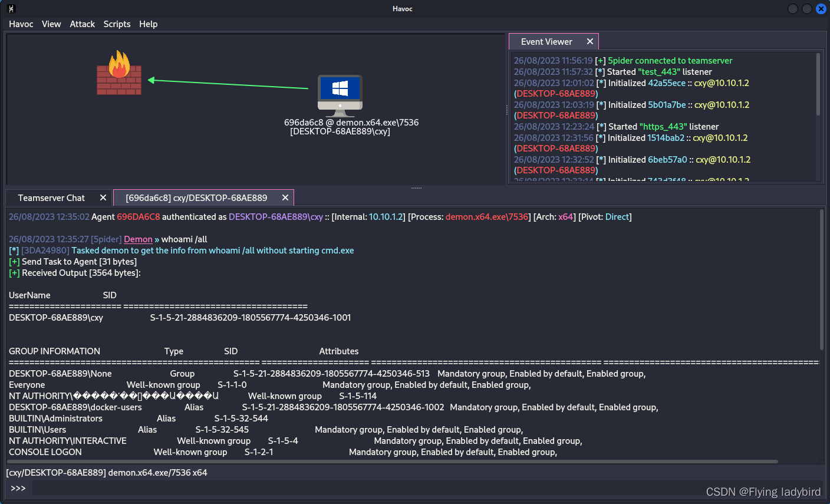Click the 'whoami /all' command text
Image resolution: width=830 pixels, height=504 pixels.
pyautogui.click(x=185, y=239)
